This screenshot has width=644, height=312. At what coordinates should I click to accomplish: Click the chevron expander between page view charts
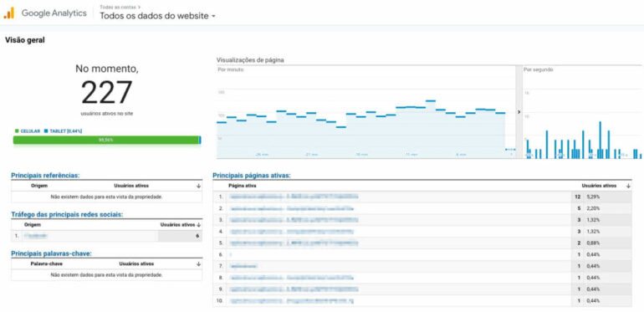519,111
